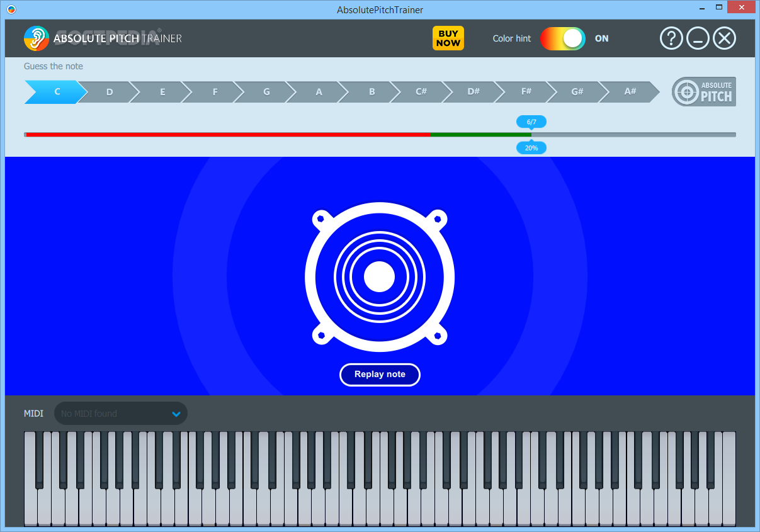This screenshot has width=760, height=532.
Task: Close the window with red X
Action: pos(740,8)
